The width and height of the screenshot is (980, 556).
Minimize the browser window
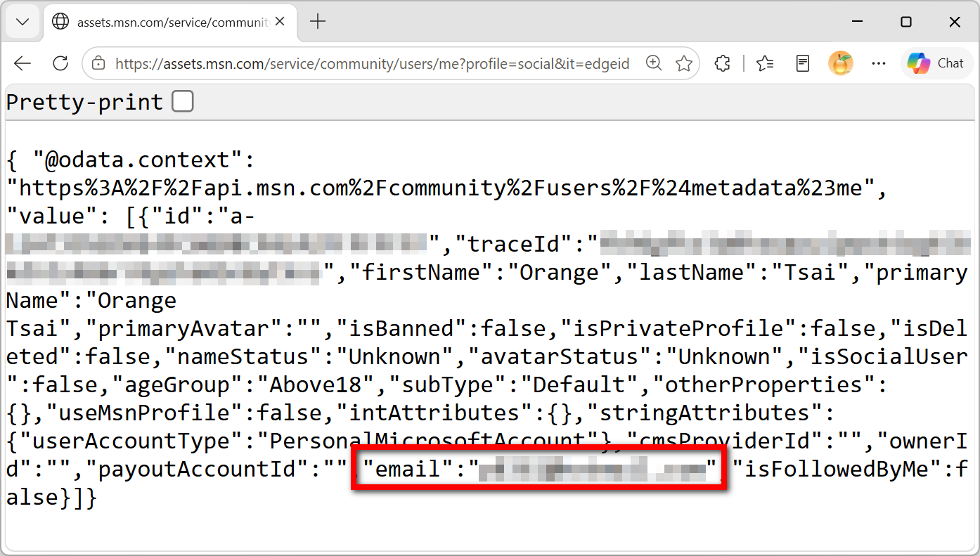[x=857, y=22]
